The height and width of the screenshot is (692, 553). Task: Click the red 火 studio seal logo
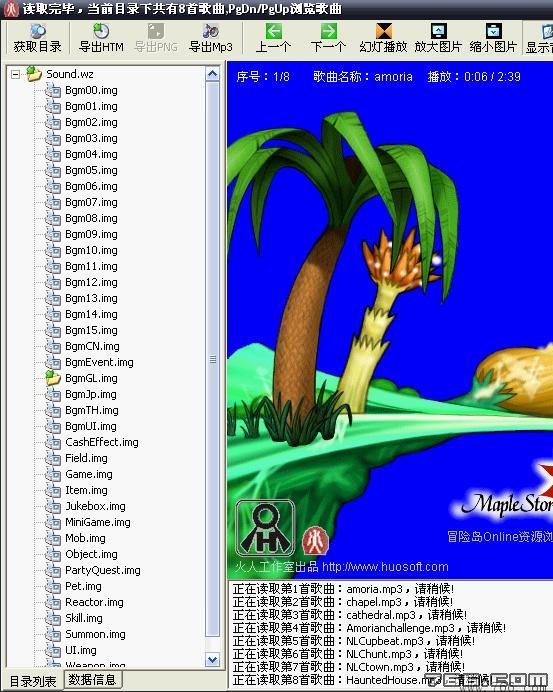(315, 540)
